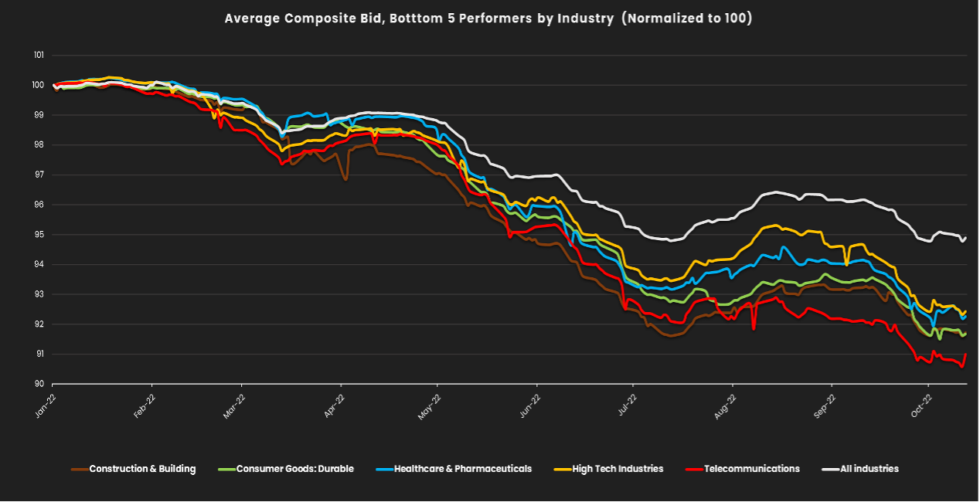Toggle the Construction & Building legend entry
The height and width of the screenshot is (502, 980).
tap(142, 469)
